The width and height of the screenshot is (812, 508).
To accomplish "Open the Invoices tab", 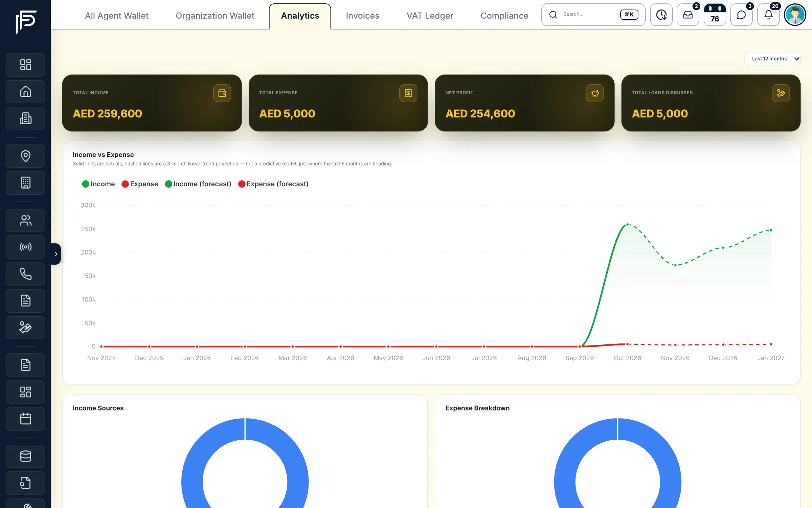I will click(362, 16).
